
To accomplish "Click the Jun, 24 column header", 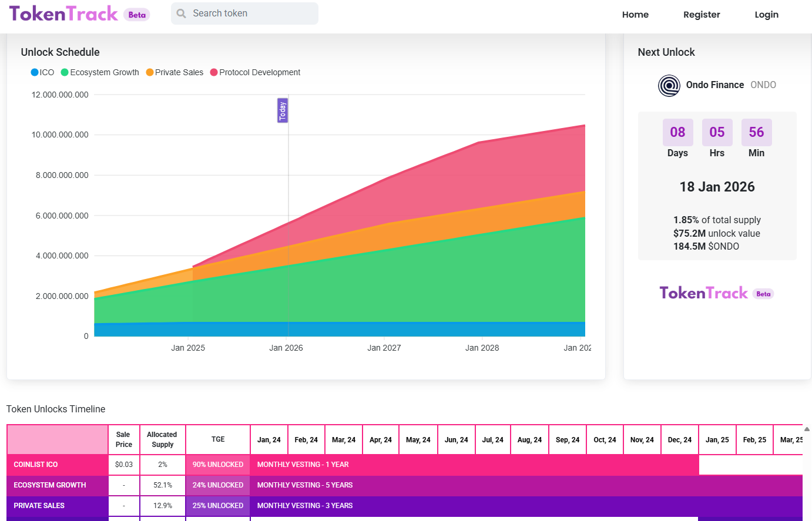I will (x=457, y=439).
